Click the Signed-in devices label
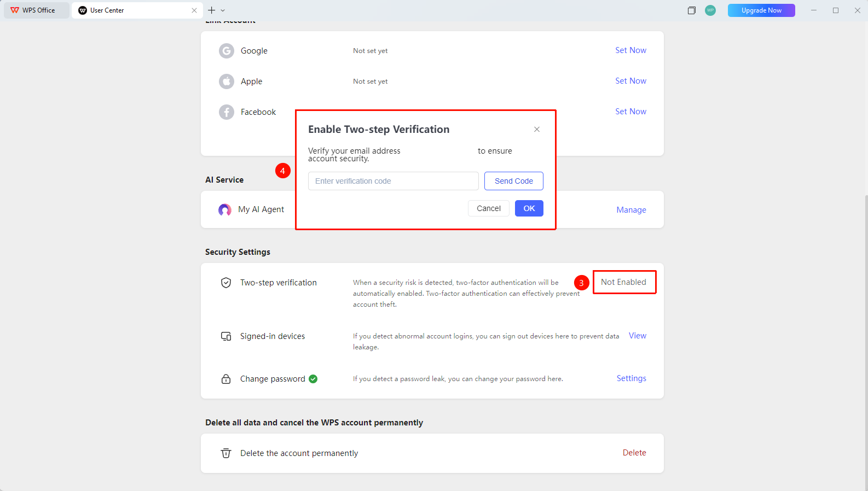The width and height of the screenshot is (868, 491). (273, 336)
